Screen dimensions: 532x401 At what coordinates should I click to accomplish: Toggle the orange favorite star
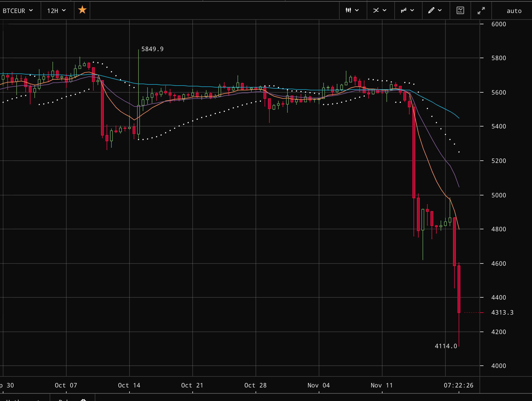point(82,10)
